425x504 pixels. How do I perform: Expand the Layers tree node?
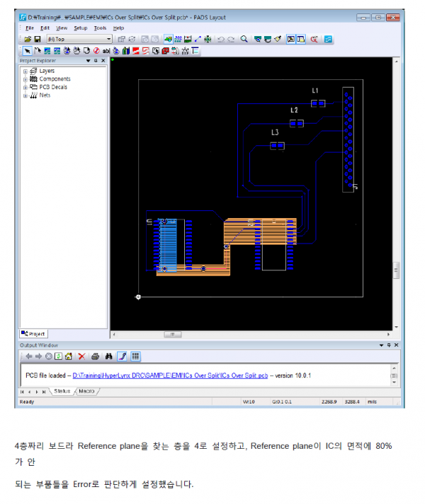click(25, 71)
